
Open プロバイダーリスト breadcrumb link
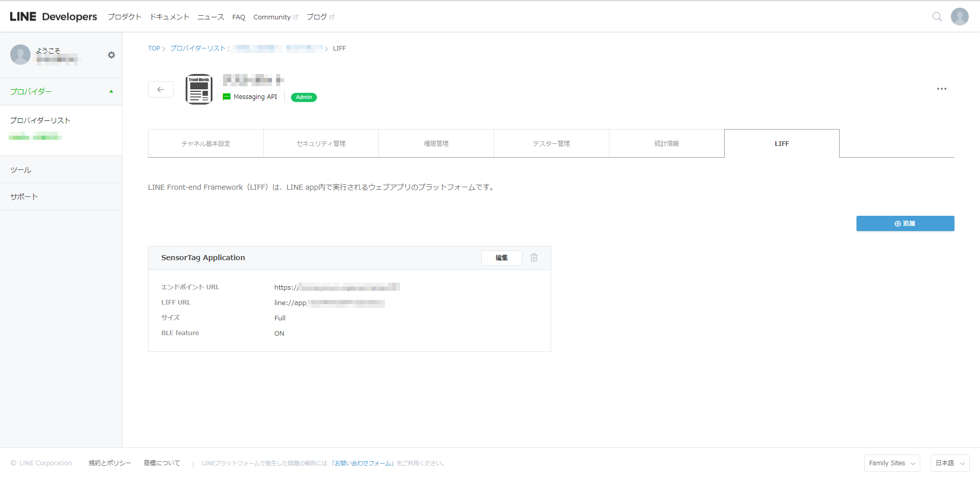point(198,48)
